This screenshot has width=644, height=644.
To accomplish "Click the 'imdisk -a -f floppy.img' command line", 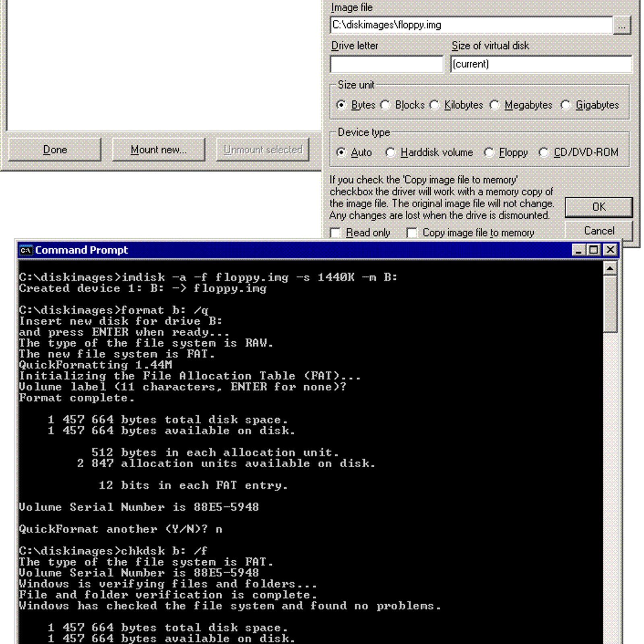I will [x=208, y=277].
